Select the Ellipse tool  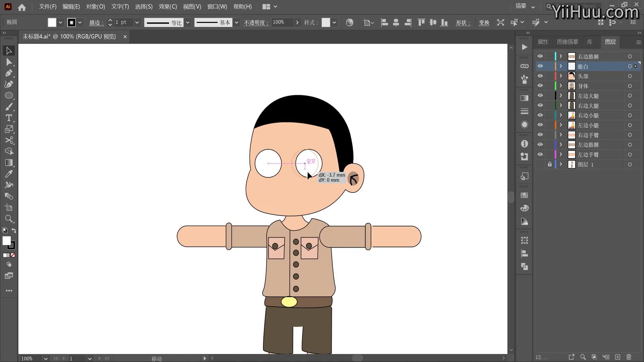click(x=9, y=96)
